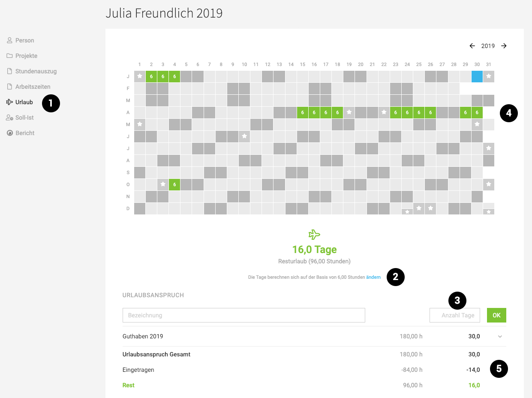Click the green airplane vacation icon
Screen dimensions: 532x398
pos(314,235)
